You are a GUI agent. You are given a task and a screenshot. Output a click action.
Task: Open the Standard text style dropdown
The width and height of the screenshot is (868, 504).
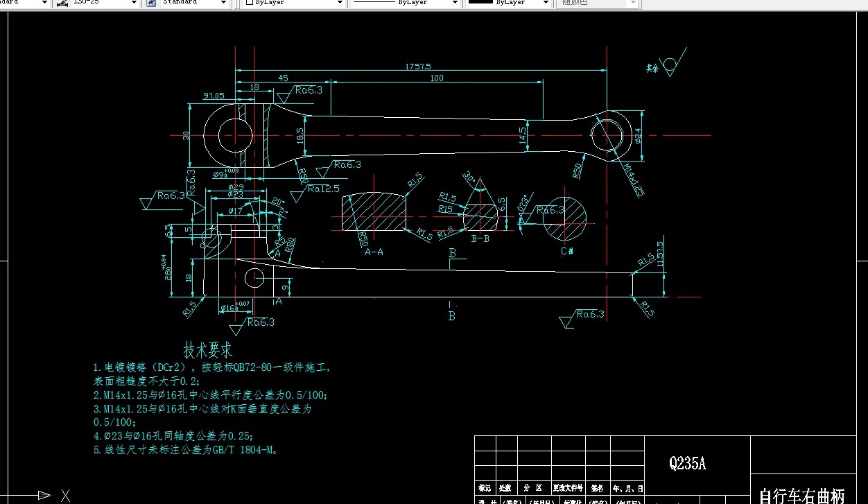pos(223,3)
